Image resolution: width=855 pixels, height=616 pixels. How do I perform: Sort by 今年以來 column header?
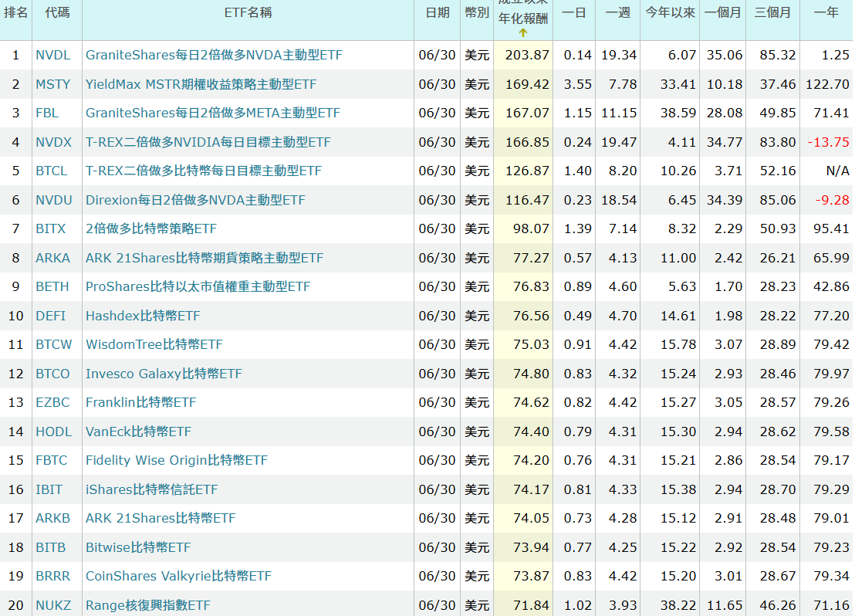point(670,12)
